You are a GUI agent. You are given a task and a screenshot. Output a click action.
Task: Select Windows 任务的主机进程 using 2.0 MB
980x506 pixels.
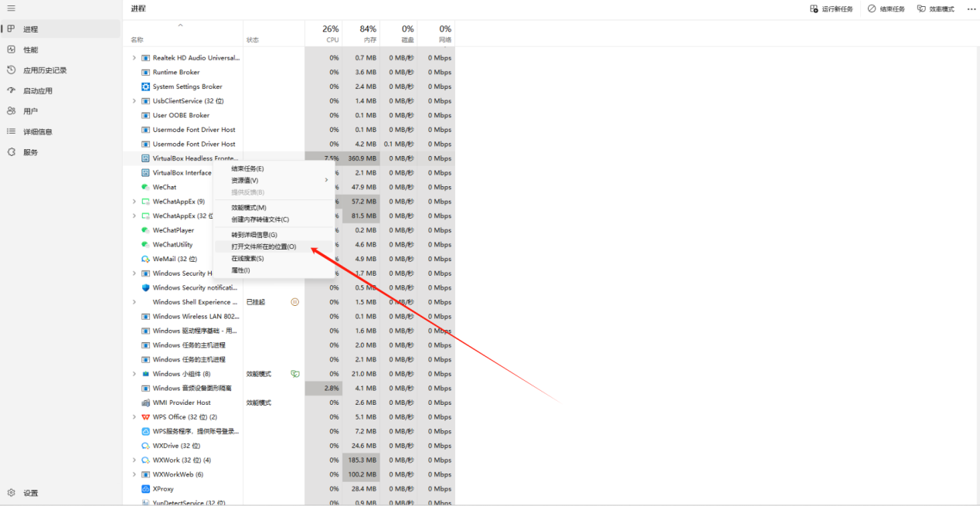coord(290,345)
